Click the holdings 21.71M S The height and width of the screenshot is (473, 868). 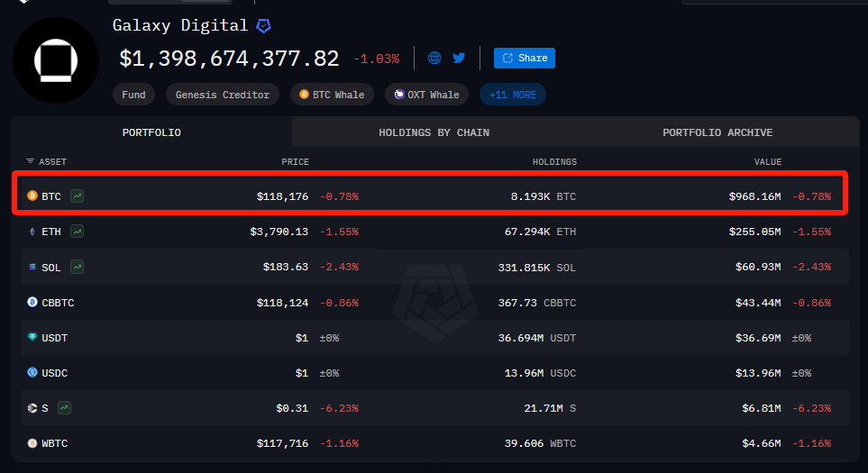coord(550,408)
